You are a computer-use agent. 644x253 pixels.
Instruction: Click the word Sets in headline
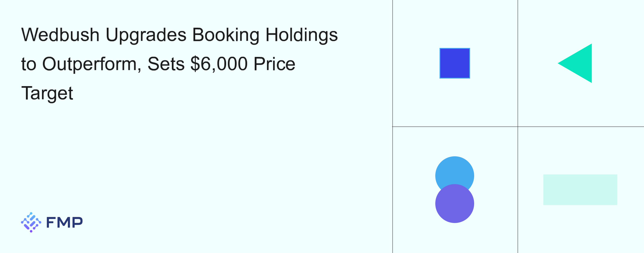tap(166, 64)
